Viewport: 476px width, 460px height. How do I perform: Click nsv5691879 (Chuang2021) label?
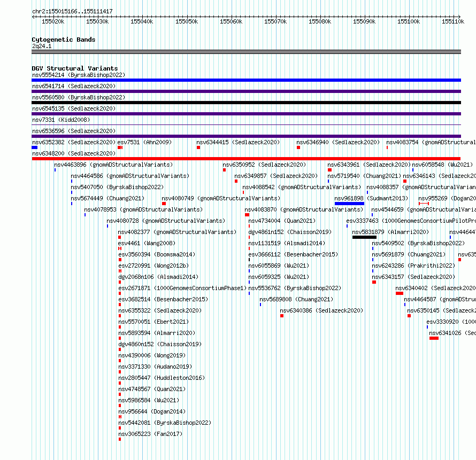point(409,254)
